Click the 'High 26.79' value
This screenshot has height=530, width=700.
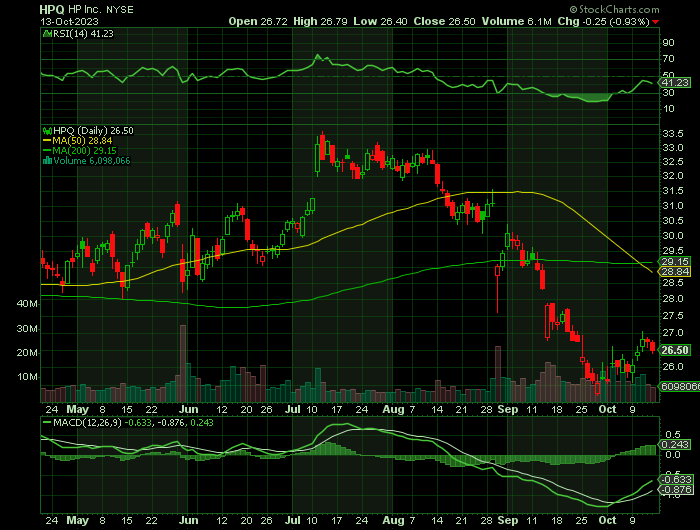pos(320,21)
